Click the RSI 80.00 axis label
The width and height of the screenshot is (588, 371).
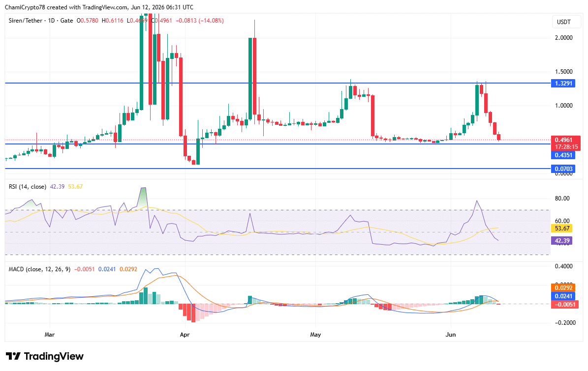[x=562, y=199]
